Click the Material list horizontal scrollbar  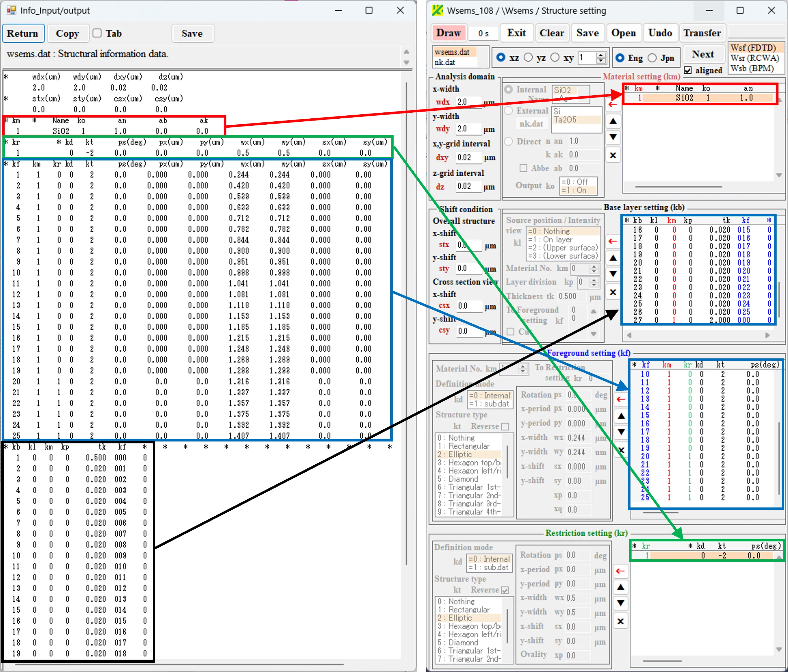(679, 187)
